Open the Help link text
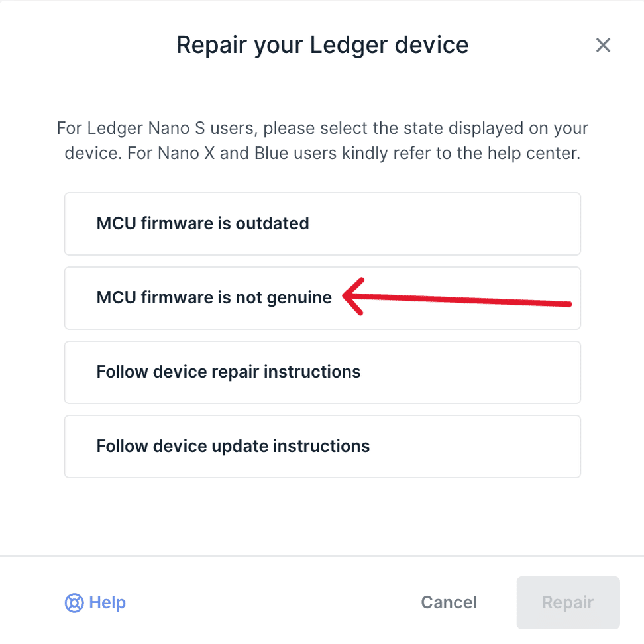Screen dimensions: 644x644 tap(107, 602)
